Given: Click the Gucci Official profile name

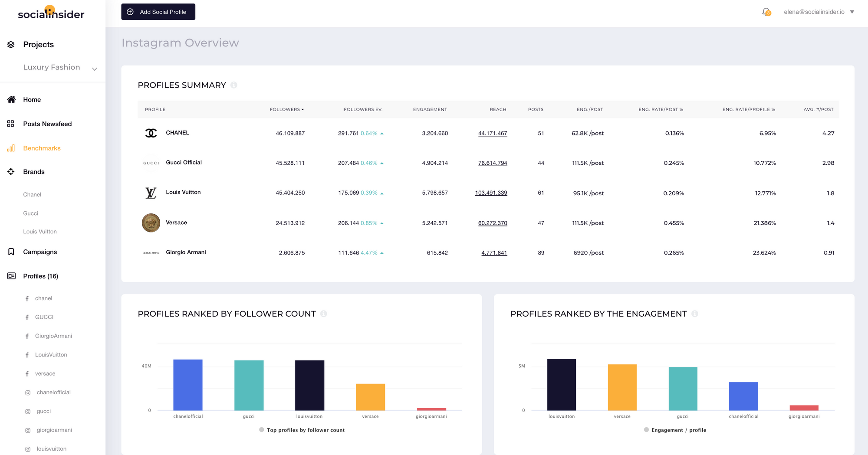Looking at the screenshot, I should (x=184, y=162).
